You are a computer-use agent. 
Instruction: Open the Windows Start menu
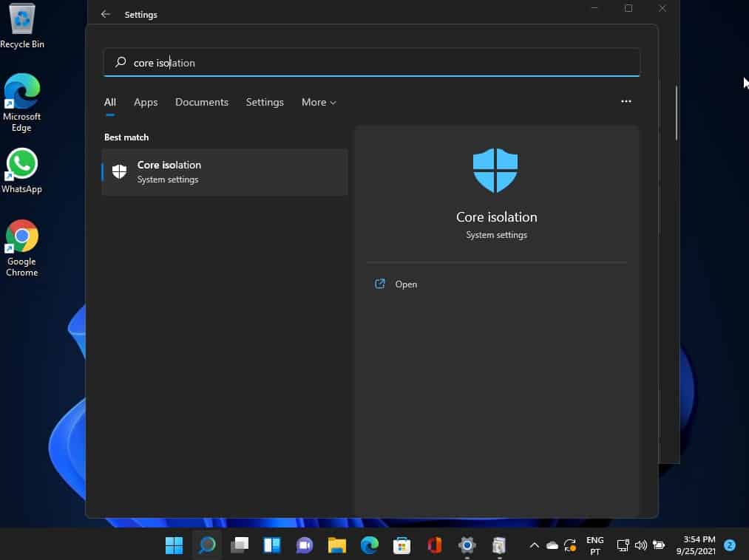(174, 545)
